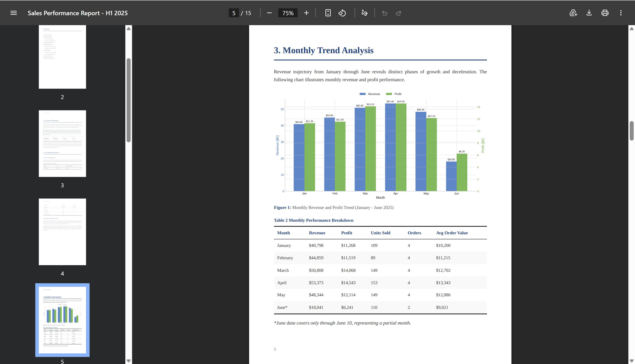
Task: Zoom in using the plus icon
Action: (306, 13)
